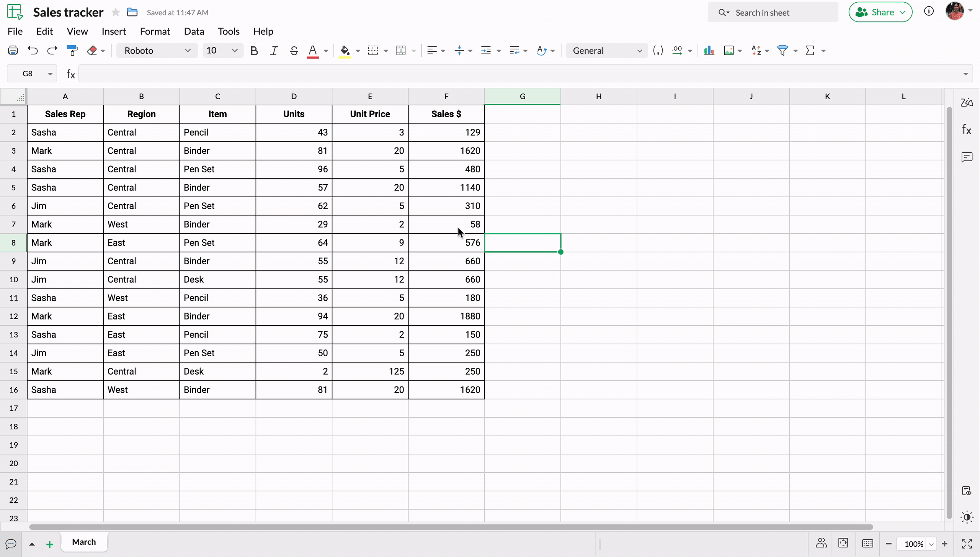Expand the 100% zoom level dropdown
The height and width of the screenshot is (557, 980).
931,544
